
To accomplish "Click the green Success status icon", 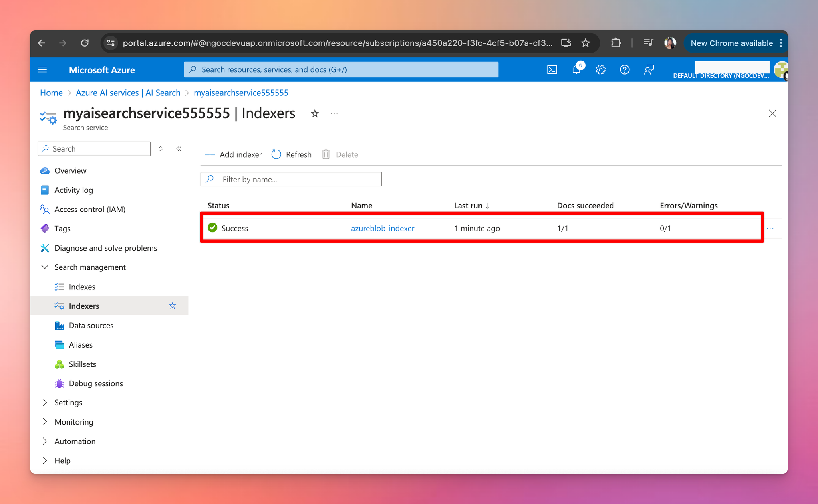I will point(212,228).
